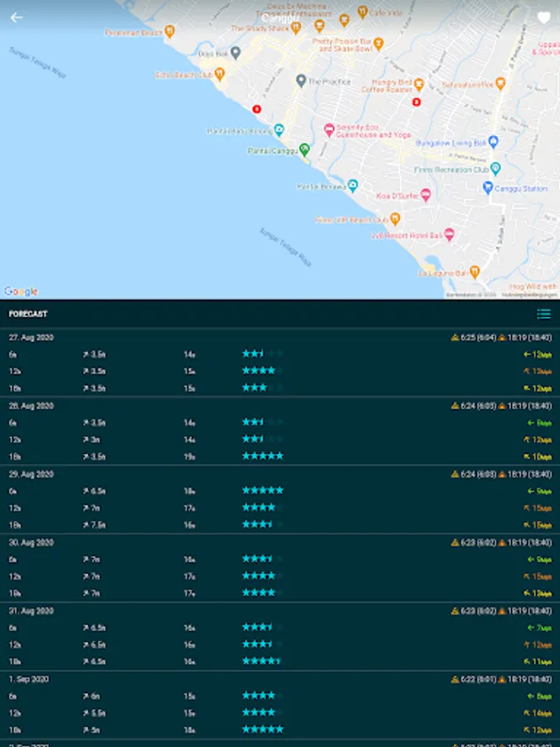
Task: Tap sunrise and sunset times for 27. Aug
Action: tap(501, 337)
